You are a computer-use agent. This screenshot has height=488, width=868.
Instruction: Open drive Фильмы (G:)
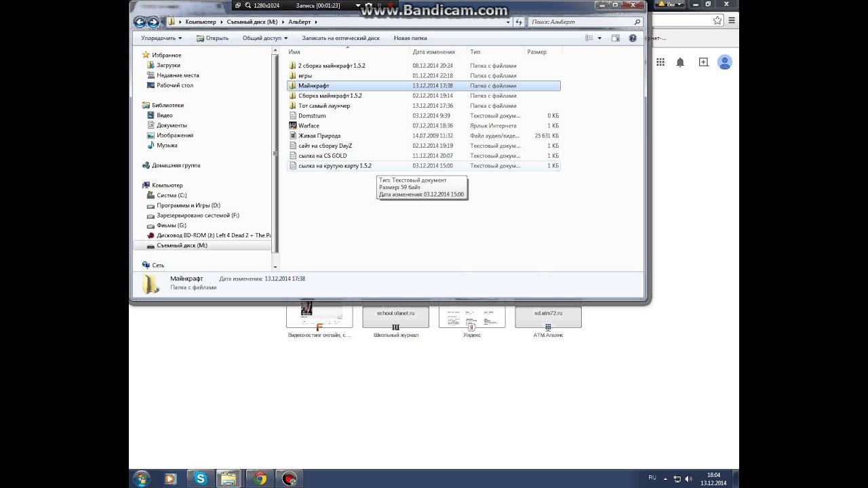pyautogui.click(x=171, y=225)
